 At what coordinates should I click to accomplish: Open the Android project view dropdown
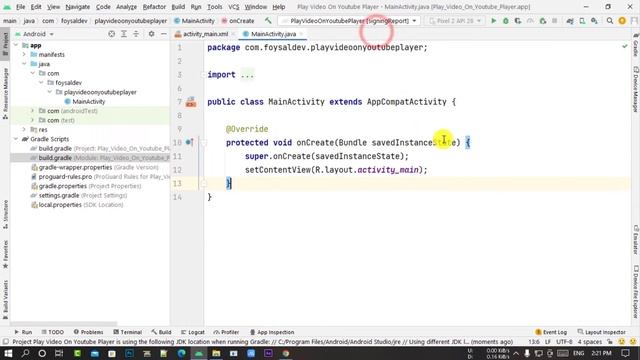(34, 34)
